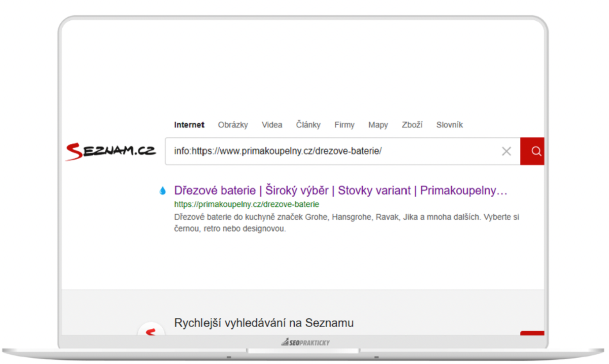Open the green primakoupelny.cz/drezove-baterie URL
The width and height of the screenshot is (609, 364).
[247, 204]
